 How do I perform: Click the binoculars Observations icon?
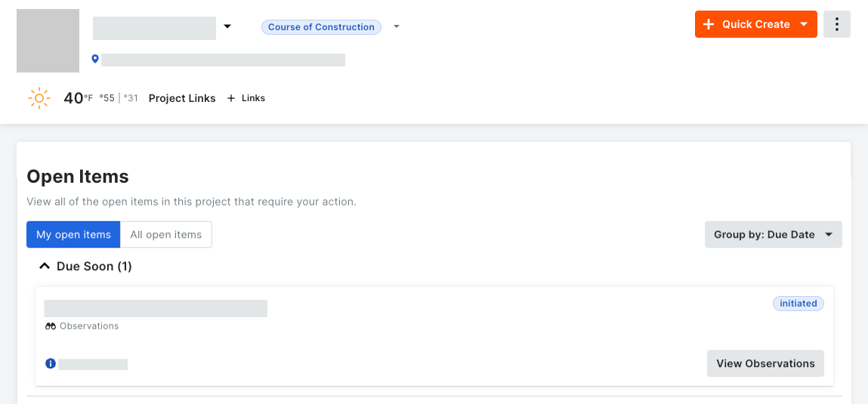(51, 326)
